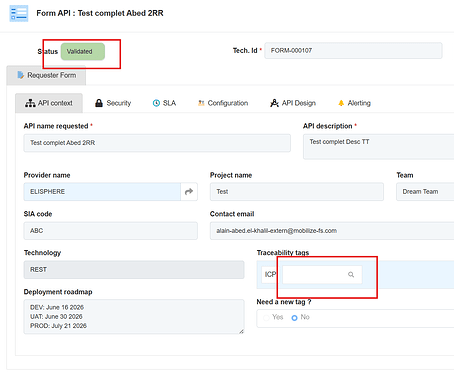The width and height of the screenshot is (454, 375).
Task: Click the Alerting bell icon
Action: (x=341, y=103)
